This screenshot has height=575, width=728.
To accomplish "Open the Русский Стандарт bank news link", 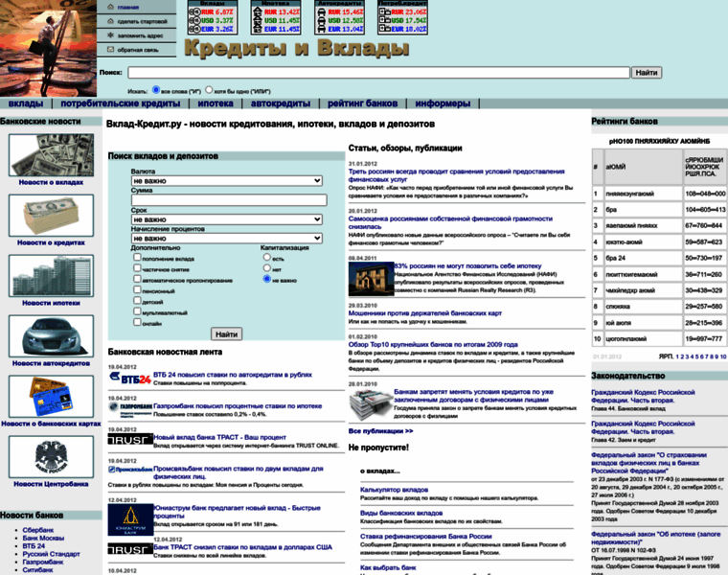I will pos(51,554).
